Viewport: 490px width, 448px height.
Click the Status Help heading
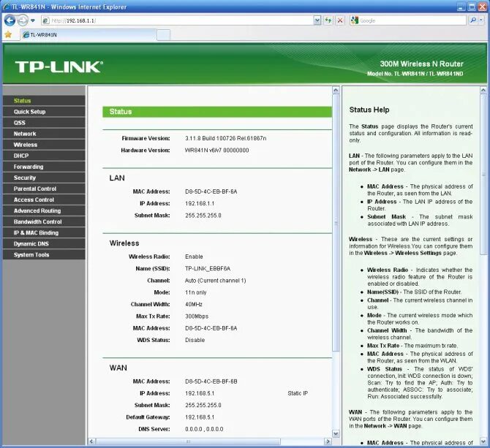(x=369, y=110)
